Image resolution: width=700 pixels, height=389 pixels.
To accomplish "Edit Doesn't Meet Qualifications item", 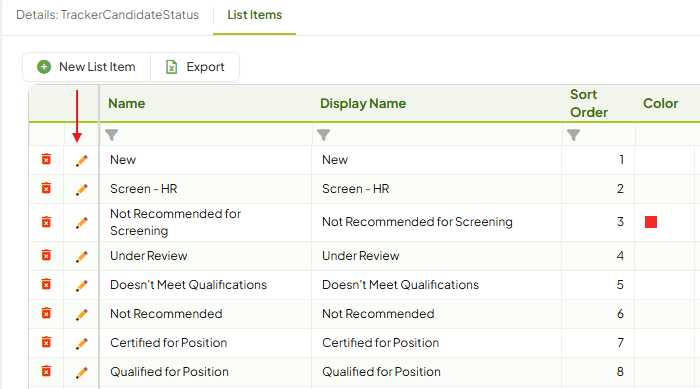I will point(81,286).
